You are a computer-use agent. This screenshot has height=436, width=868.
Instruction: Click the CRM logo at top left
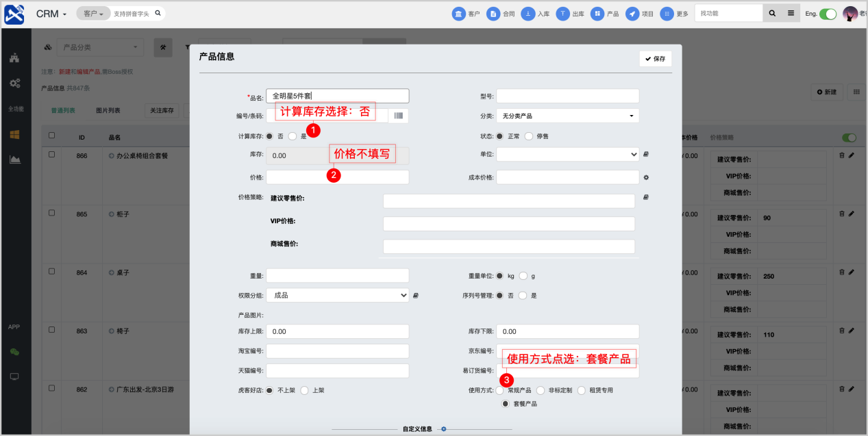[x=14, y=14]
